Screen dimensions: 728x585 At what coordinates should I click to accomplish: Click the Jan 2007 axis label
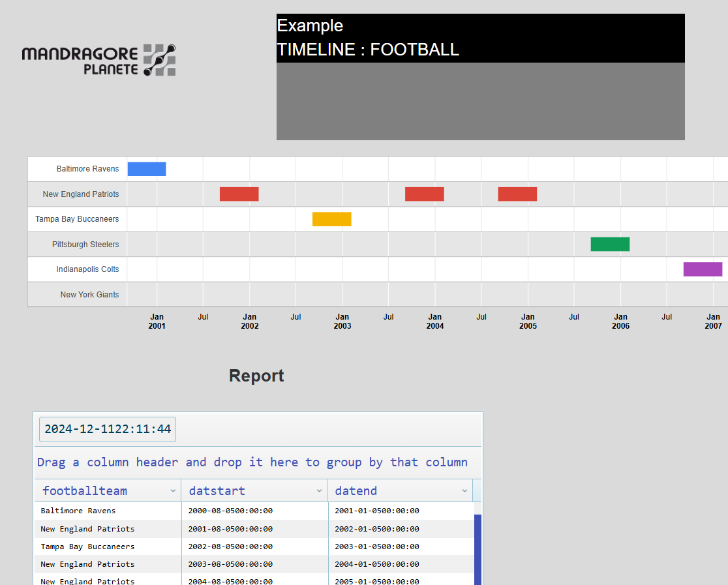click(713, 322)
